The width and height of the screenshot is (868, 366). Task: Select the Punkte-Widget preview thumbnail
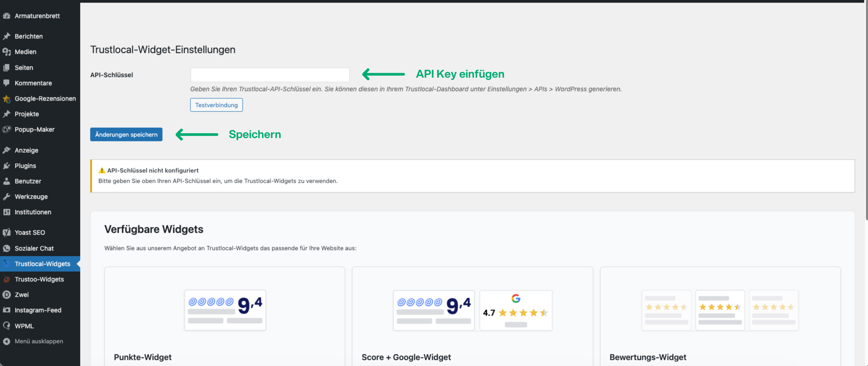225,310
